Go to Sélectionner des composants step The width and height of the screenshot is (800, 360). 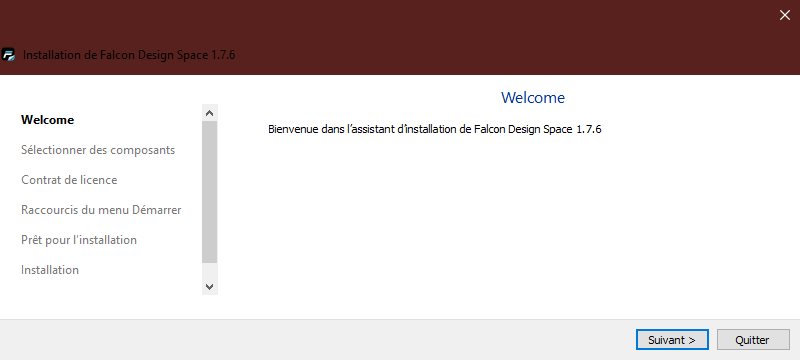pos(98,150)
